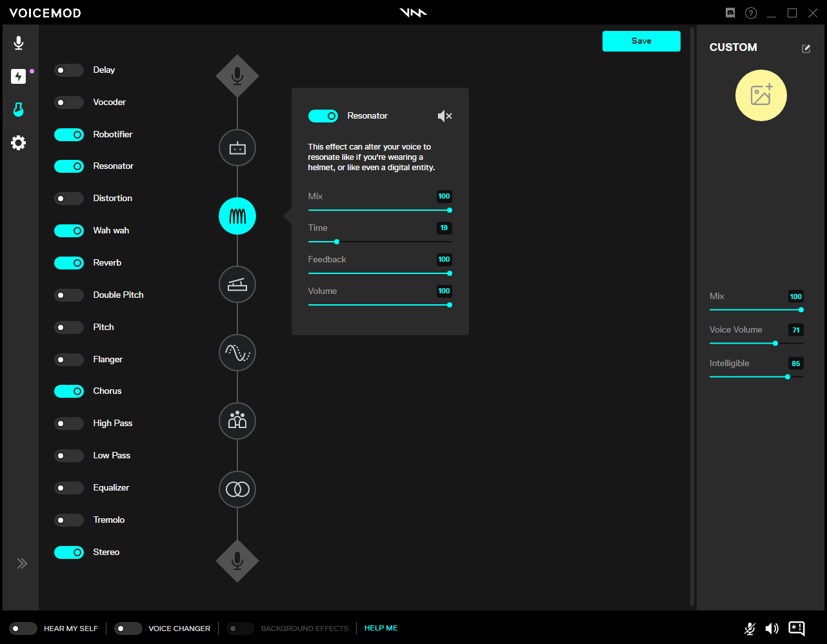Image resolution: width=827 pixels, height=644 pixels.
Task: Open the Settings gear icon
Action: [x=18, y=142]
